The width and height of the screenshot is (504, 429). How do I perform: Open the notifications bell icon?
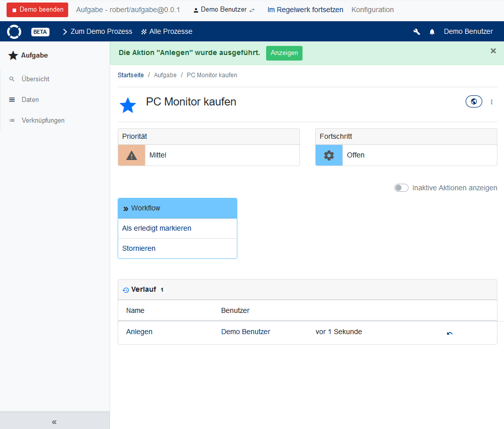click(432, 31)
